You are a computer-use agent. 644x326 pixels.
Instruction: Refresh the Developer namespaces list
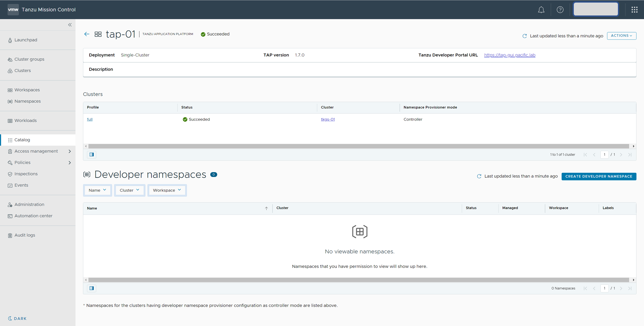click(479, 176)
